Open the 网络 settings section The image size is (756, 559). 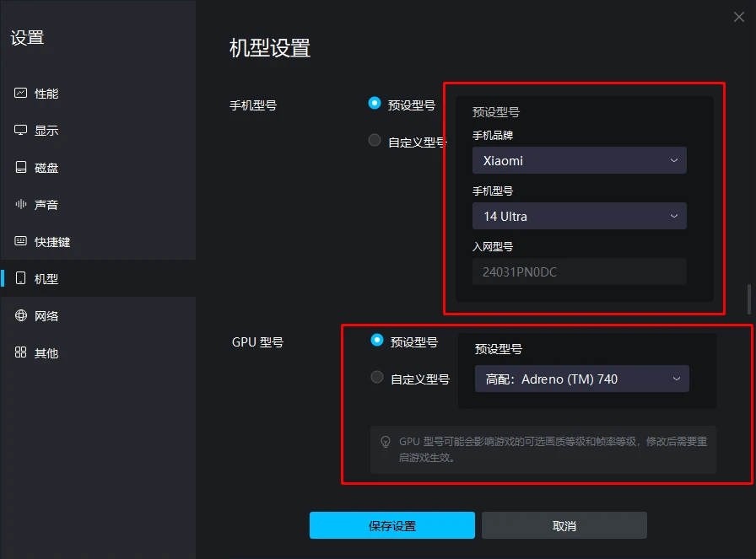tap(98, 316)
